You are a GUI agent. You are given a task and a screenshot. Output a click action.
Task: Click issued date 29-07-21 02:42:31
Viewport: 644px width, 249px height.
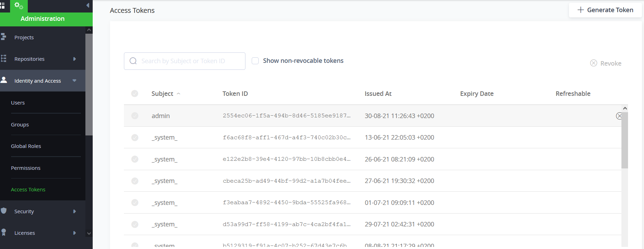click(399, 224)
